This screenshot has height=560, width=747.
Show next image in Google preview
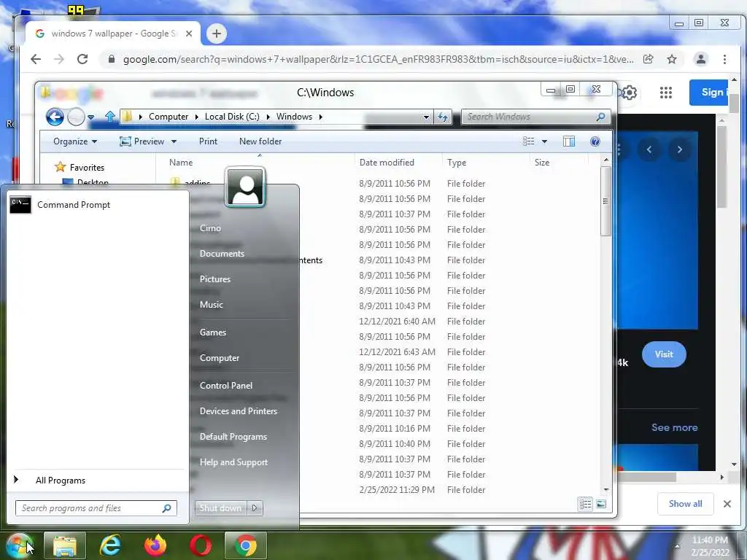click(680, 149)
